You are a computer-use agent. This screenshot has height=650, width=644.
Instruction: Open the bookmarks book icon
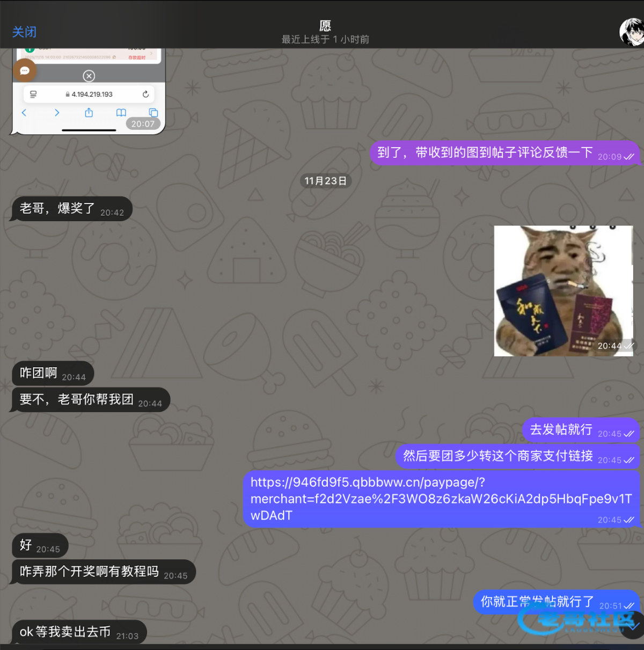click(121, 113)
